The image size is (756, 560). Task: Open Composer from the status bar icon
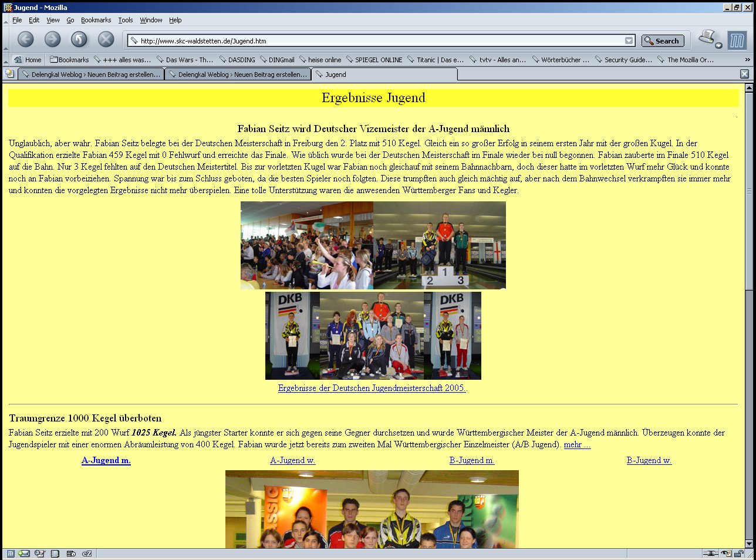[40, 554]
